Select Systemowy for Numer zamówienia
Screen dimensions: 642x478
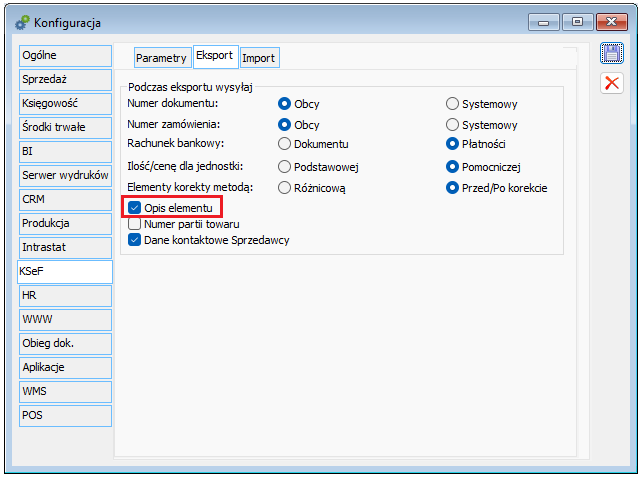click(x=453, y=125)
